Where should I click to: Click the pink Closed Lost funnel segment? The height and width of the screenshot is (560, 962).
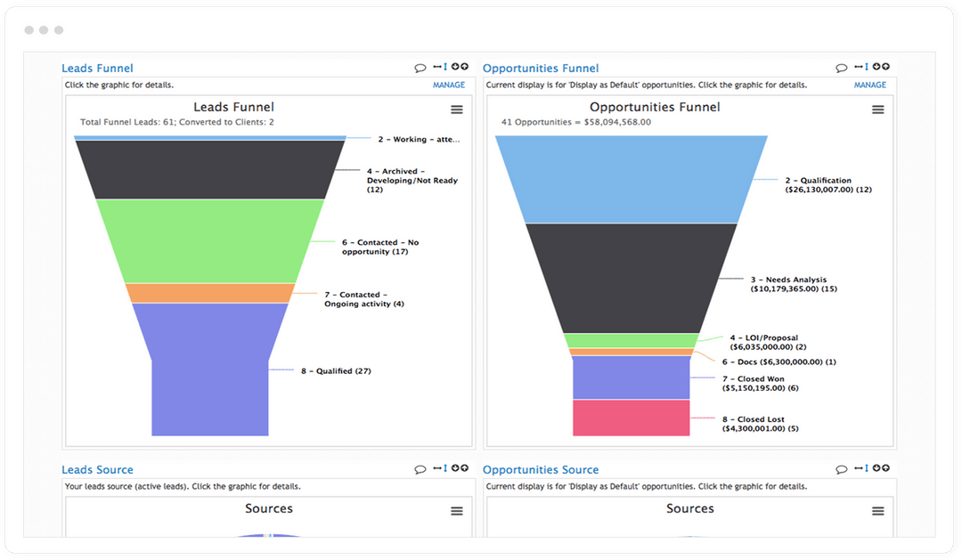click(x=632, y=418)
